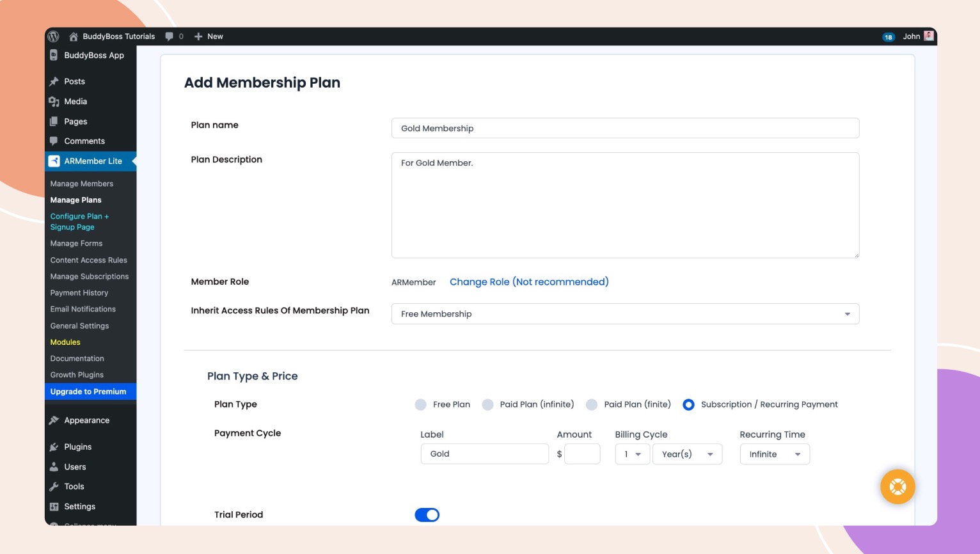
Task: Select the Paid Plan (finite) option
Action: pyautogui.click(x=592, y=404)
